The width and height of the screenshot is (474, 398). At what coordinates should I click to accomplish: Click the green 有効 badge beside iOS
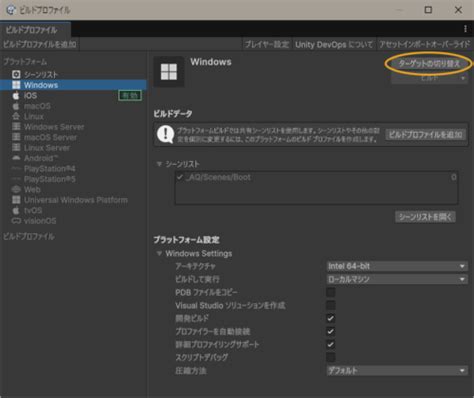(x=130, y=96)
